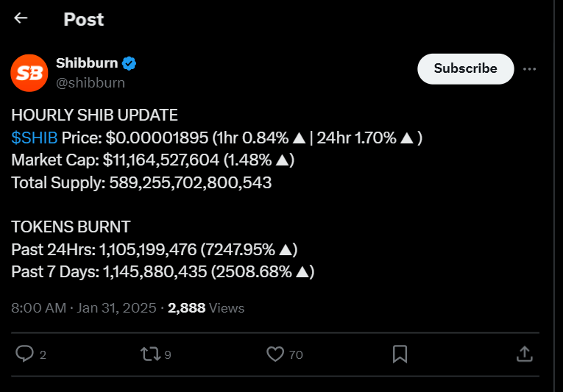Go back using the left arrow
Viewport: 563px width, 392px height.
[x=21, y=18]
